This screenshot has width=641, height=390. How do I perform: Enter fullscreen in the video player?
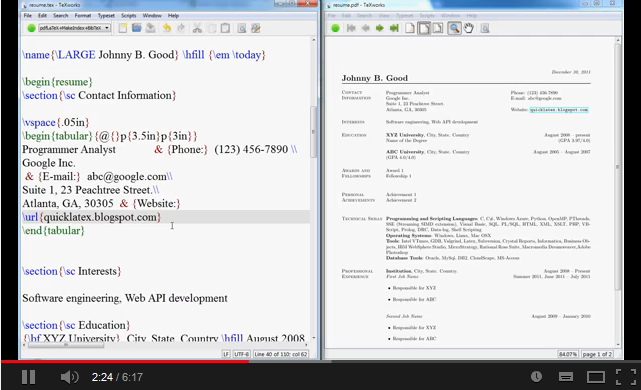pyautogui.click(x=625, y=377)
